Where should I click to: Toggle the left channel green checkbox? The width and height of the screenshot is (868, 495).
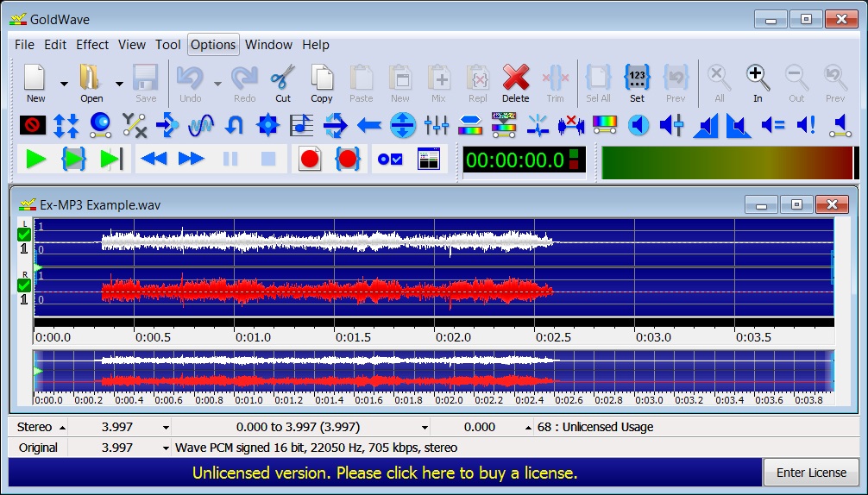pyautogui.click(x=24, y=235)
